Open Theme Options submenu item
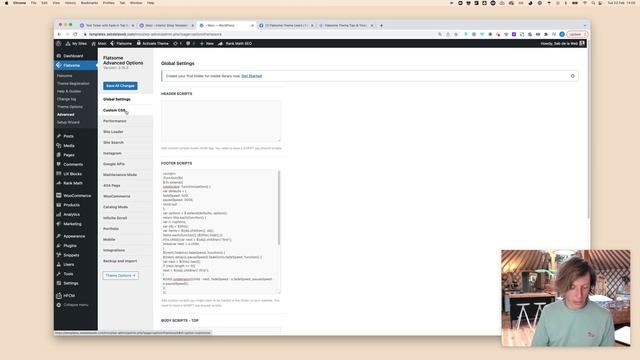The width and height of the screenshot is (640, 360). 69,107
